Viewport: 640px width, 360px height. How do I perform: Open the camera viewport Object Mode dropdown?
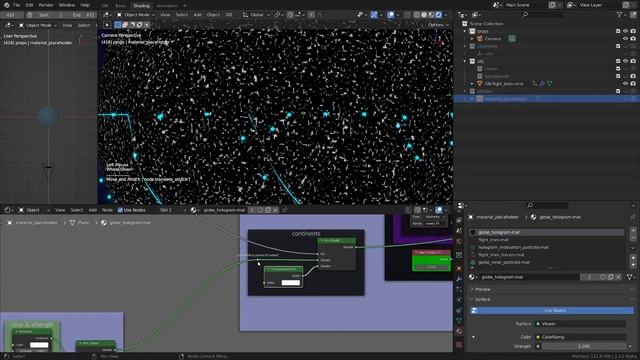click(x=136, y=15)
